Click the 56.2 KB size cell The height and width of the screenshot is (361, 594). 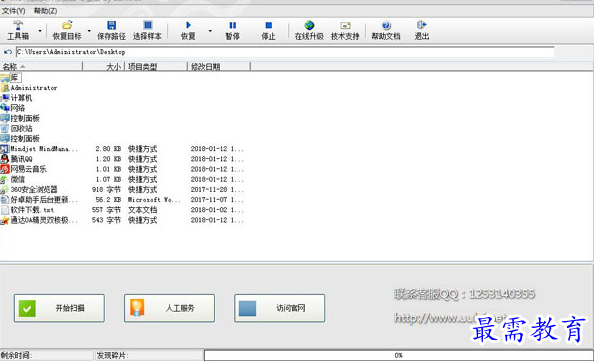(x=108, y=200)
